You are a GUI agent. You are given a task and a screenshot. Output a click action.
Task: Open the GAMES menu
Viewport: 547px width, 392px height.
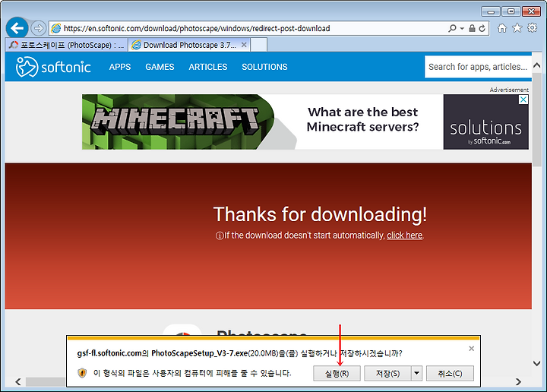160,67
